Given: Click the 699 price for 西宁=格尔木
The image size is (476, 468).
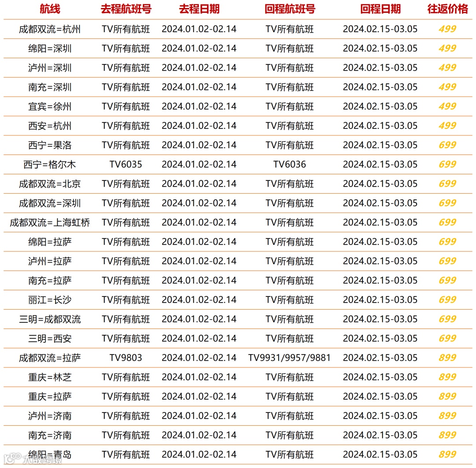Looking at the screenshot, I should (x=447, y=165).
